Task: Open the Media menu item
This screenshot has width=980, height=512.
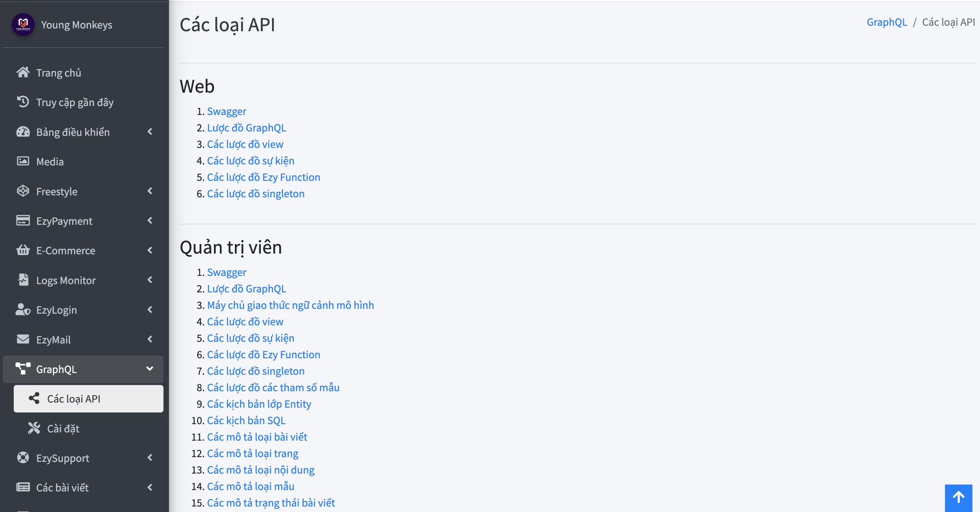Action: pos(83,162)
